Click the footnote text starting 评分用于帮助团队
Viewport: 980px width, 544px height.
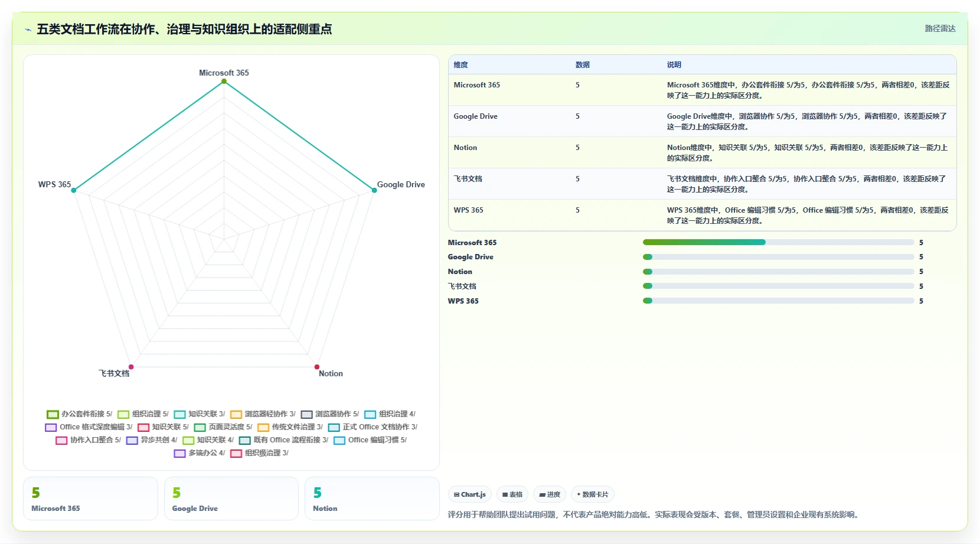click(653, 514)
